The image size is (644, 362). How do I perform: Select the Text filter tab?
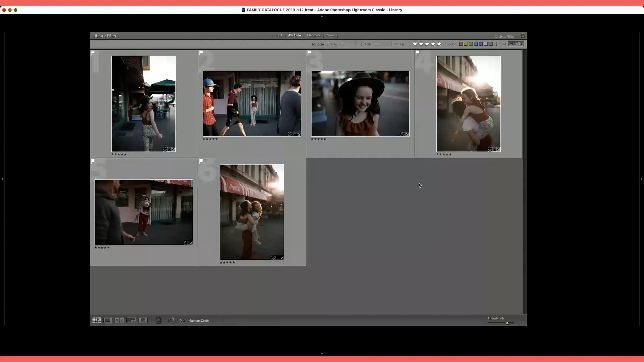click(x=279, y=35)
